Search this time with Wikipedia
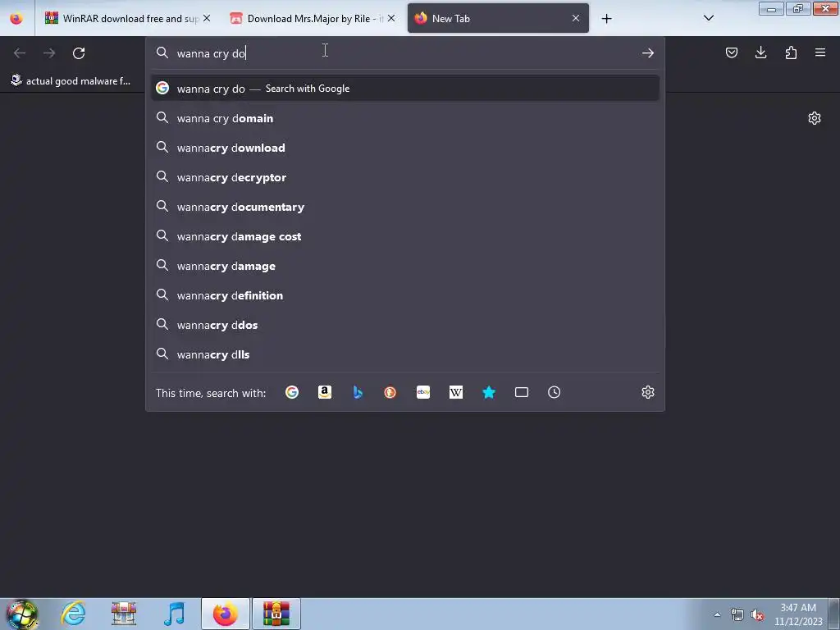The width and height of the screenshot is (840, 630). click(456, 392)
